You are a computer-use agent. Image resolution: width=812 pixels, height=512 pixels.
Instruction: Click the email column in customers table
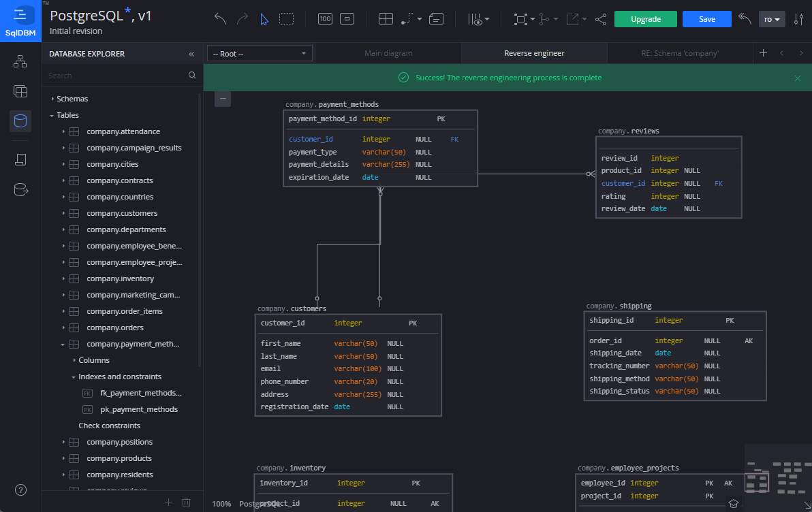pyautogui.click(x=270, y=368)
